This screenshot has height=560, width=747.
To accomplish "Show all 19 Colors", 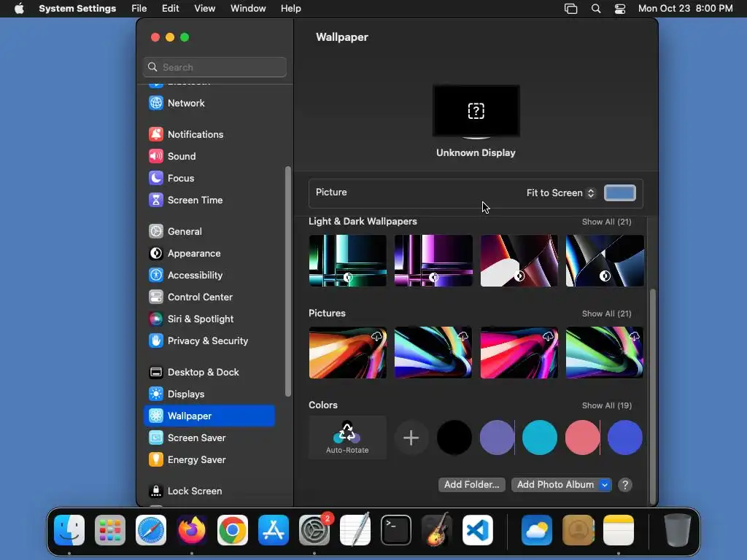I will (606, 405).
